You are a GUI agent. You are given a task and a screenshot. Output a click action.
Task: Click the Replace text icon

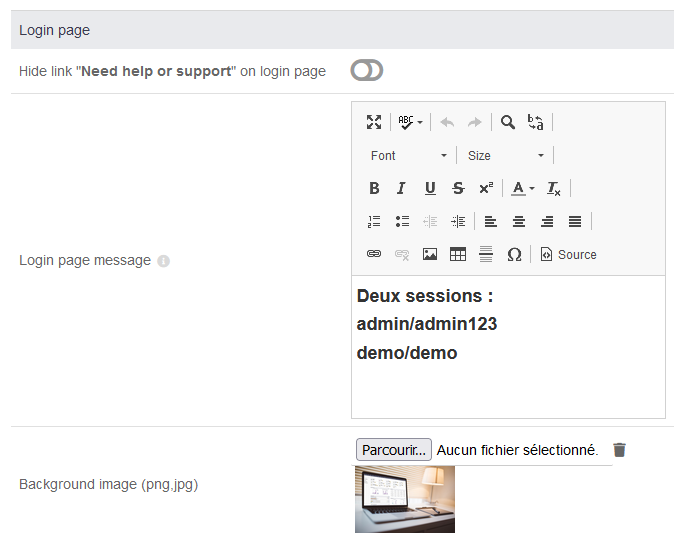(536, 122)
